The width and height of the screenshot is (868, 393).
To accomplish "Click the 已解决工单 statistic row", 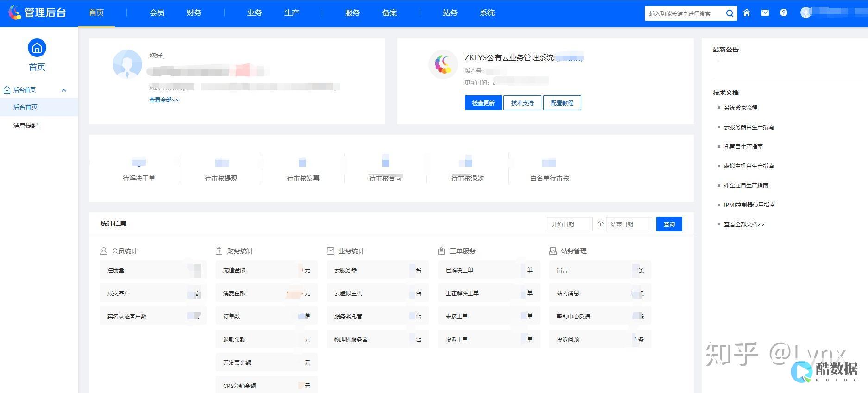I will click(x=489, y=270).
